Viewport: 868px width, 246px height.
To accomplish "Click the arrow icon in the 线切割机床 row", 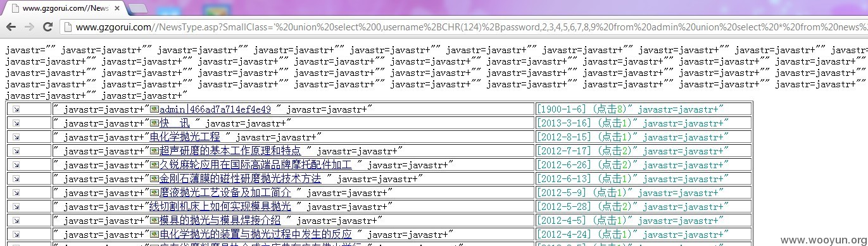I will coord(16,206).
